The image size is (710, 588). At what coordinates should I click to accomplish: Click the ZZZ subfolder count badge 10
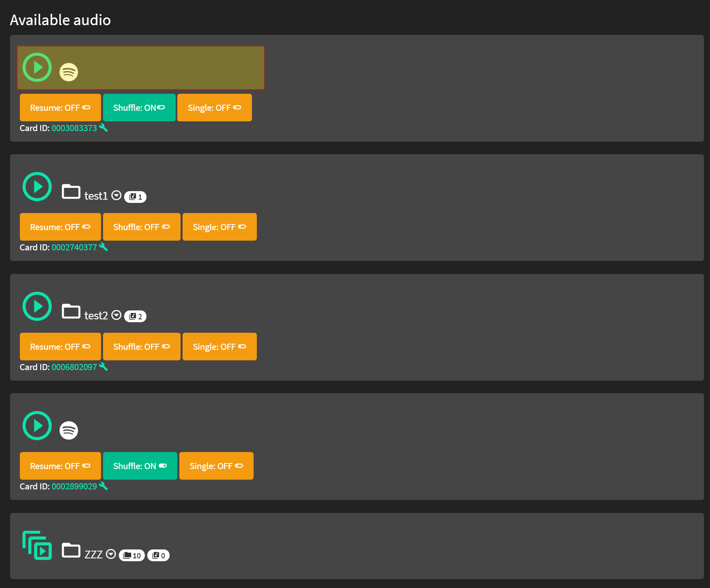coord(132,556)
